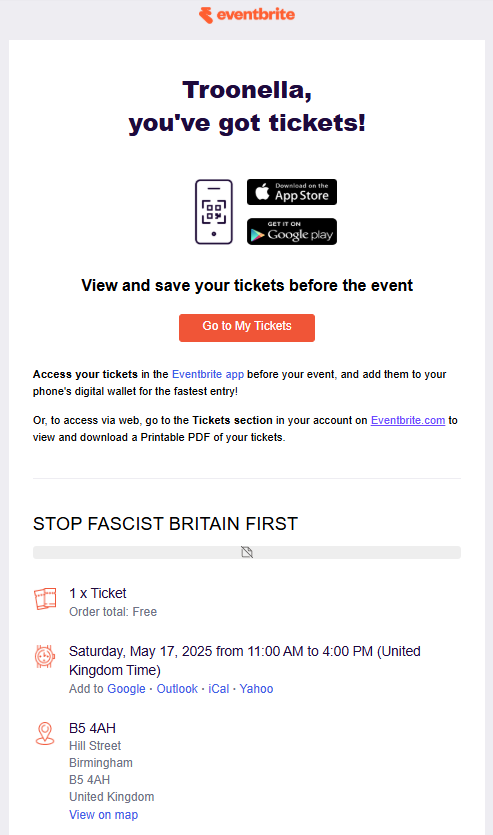Open the Eventbrite app link

tap(208, 374)
